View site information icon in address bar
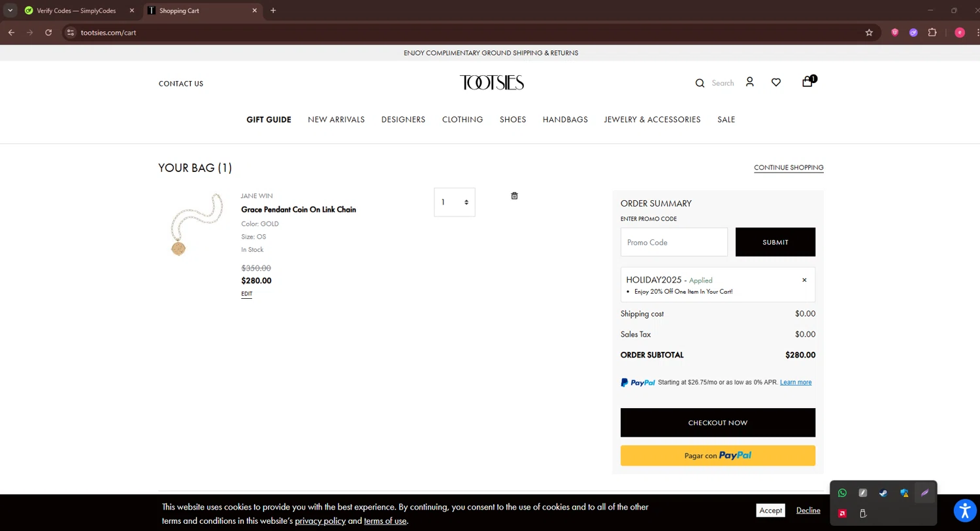This screenshot has width=980, height=531. click(x=71, y=32)
